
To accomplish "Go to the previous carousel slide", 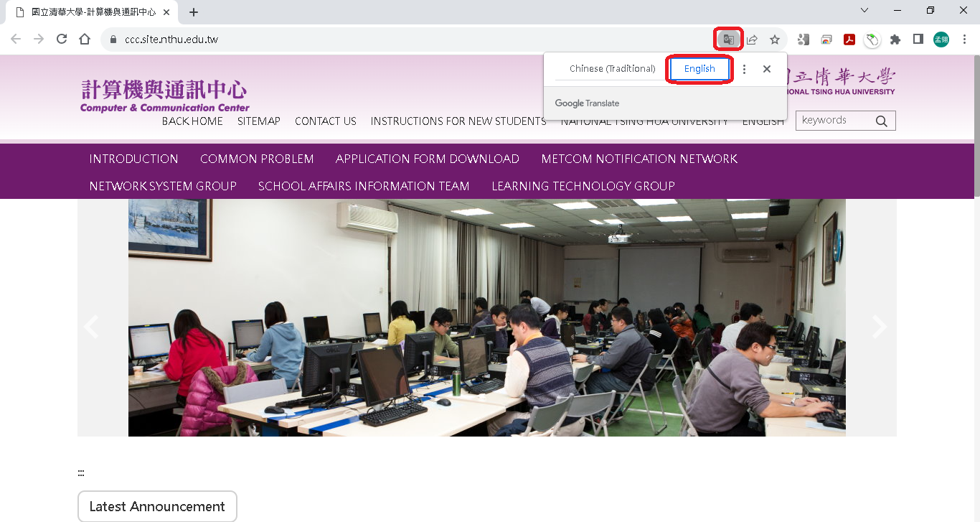I will [91, 327].
